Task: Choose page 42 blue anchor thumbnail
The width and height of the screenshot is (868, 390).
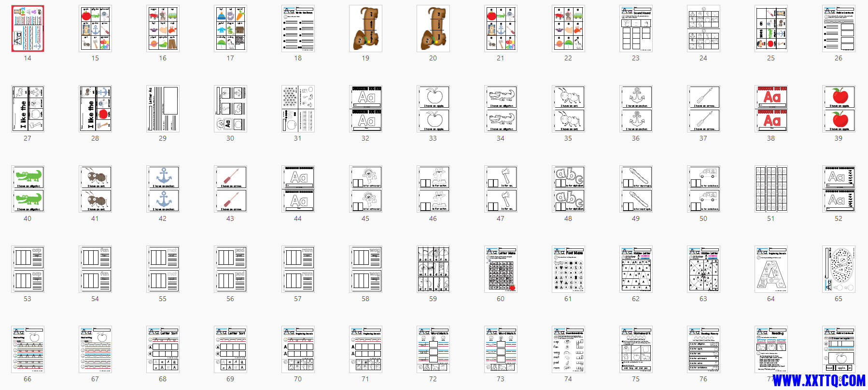Action: (x=163, y=189)
